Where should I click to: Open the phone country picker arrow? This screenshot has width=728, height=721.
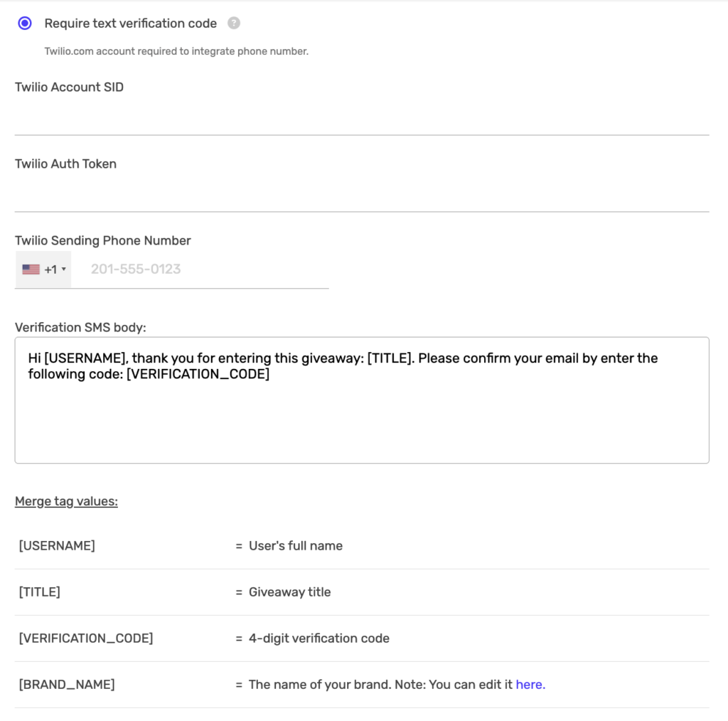pos(65,269)
